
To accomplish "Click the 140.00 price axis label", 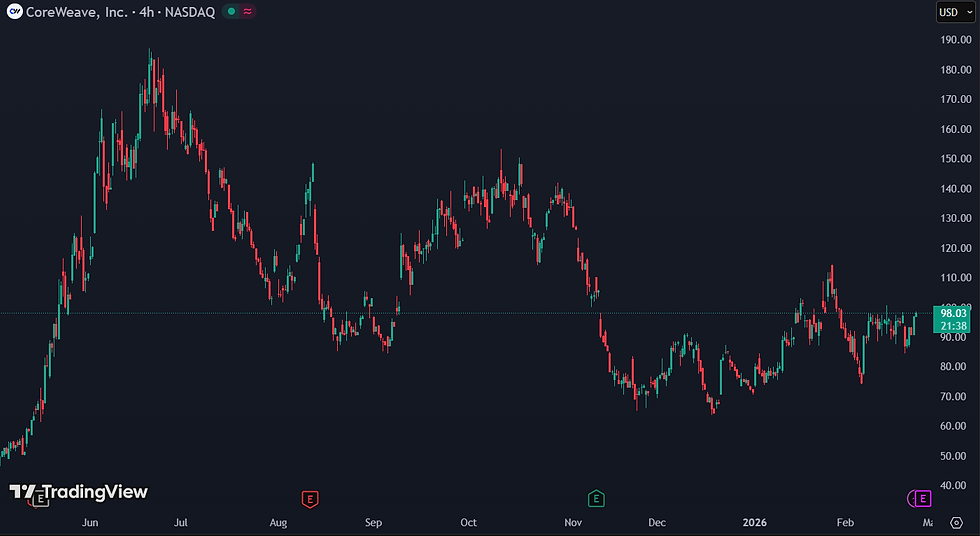I will coord(956,188).
